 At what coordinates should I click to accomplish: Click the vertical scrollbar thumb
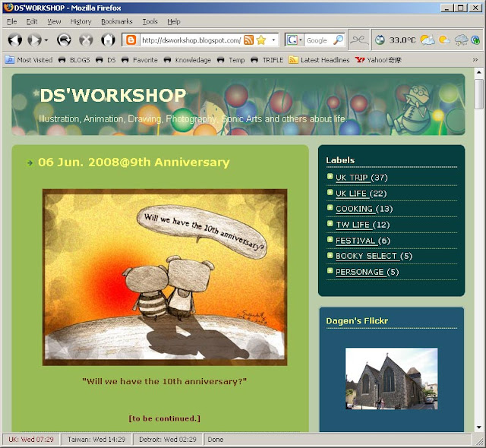(x=479, y=93)
